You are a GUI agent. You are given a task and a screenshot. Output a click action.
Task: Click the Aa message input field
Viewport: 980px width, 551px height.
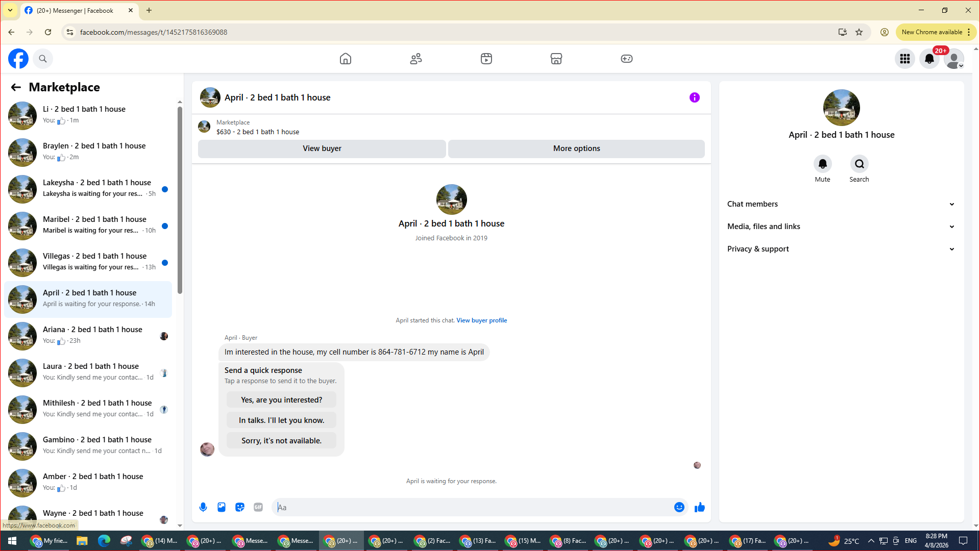[472, 507]
